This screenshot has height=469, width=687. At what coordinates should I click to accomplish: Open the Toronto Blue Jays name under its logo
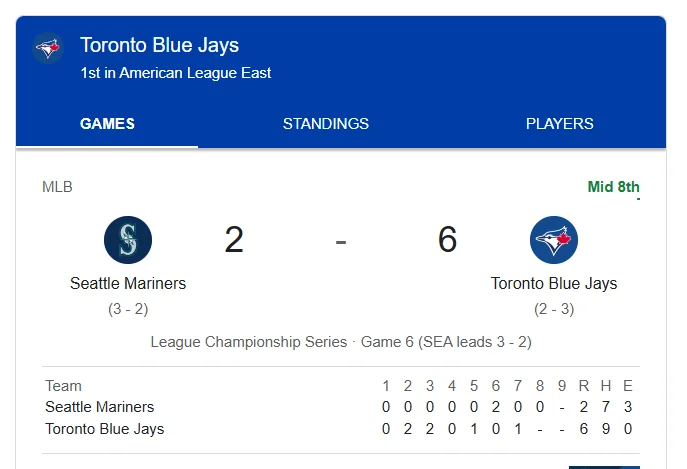click(554, 283)
